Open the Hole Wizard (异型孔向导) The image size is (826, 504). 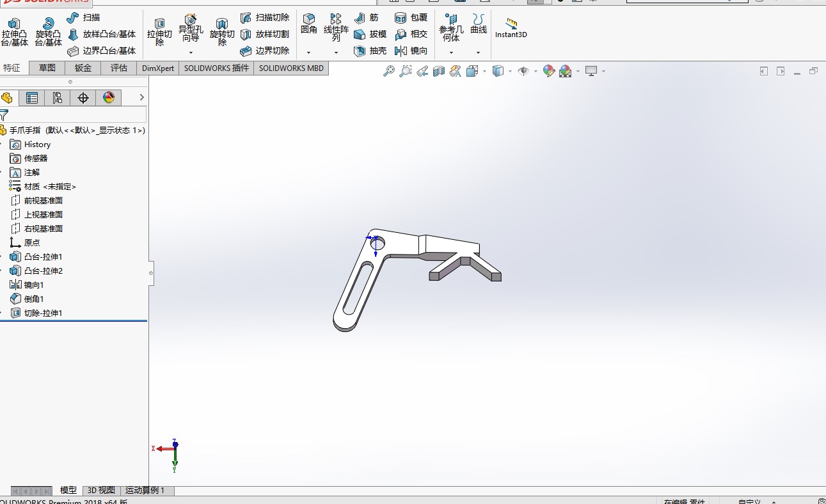[191, 28]
